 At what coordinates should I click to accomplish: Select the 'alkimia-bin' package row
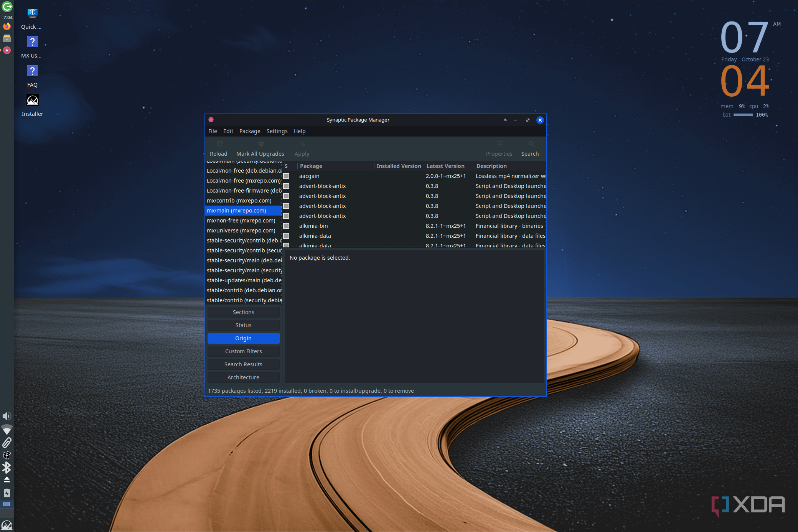[414, 226]
